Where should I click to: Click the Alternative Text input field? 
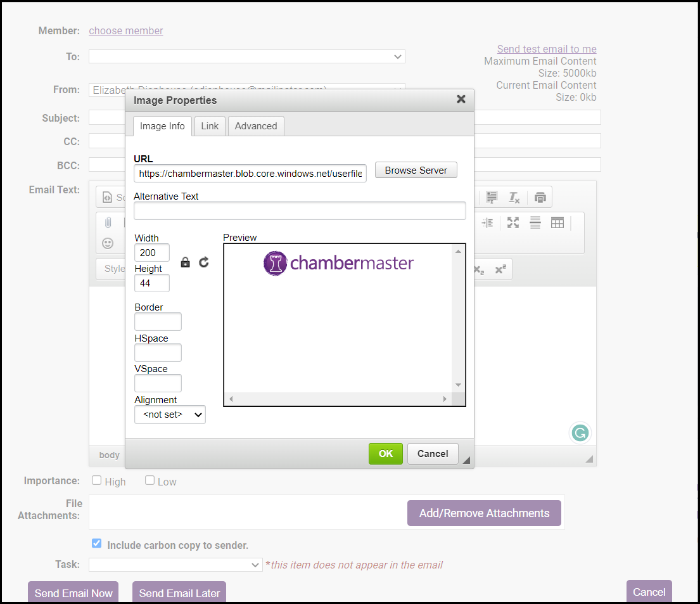coord(300,211)
